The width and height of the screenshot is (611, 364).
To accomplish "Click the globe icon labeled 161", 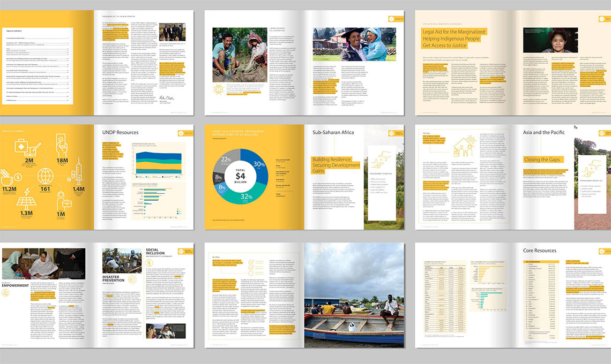I will [46, 176].
